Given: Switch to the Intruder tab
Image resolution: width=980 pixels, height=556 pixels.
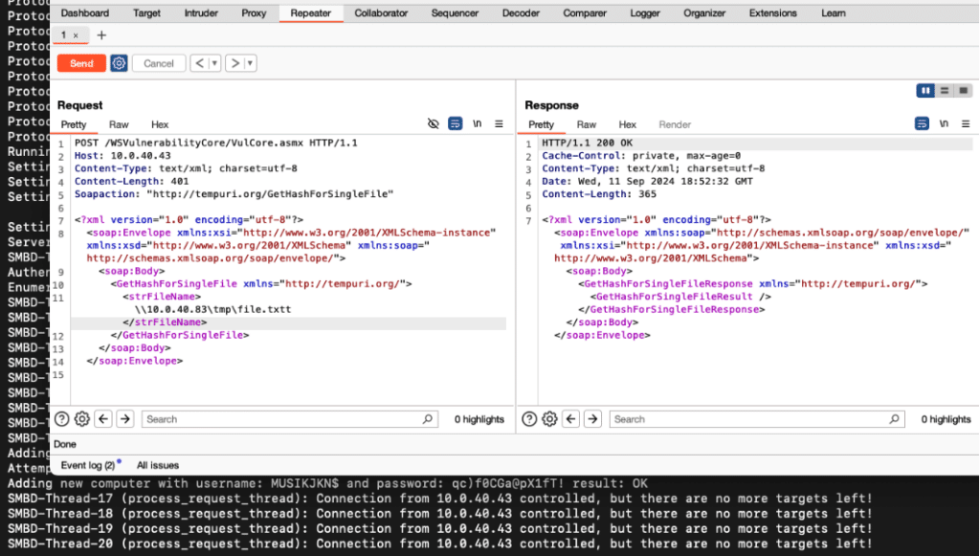Looking at the screenshot, I should coord(201,13).
